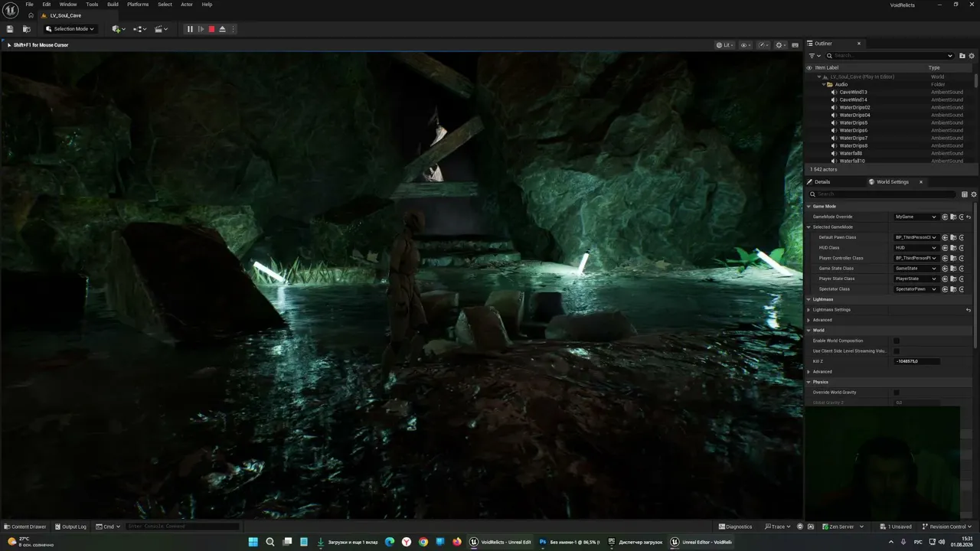The width and height of the screenshot is (980, 551).
Task: Focus the Outliner search field
Action: (x=889, y=56)
